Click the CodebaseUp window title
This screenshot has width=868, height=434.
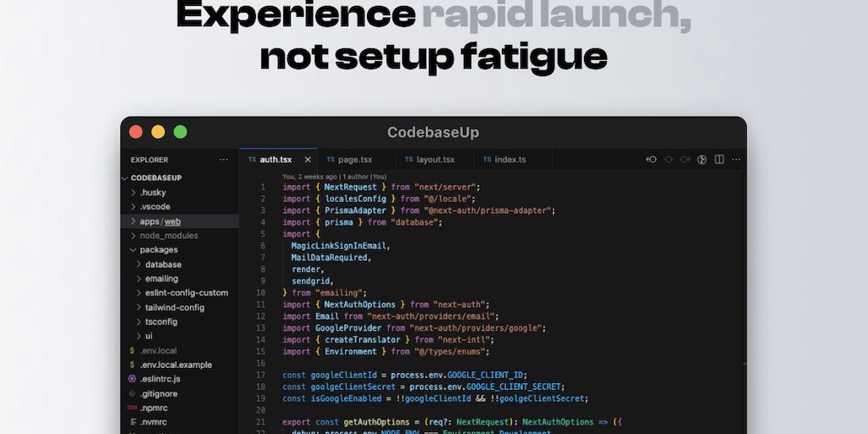coord(433,132)
